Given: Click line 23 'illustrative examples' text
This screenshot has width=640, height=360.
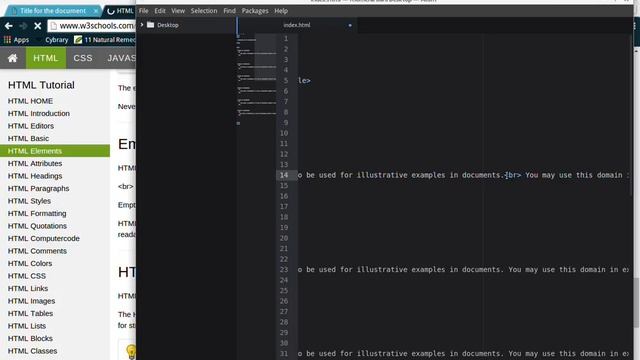Looking at the screenshot, I should pos(401,270).
